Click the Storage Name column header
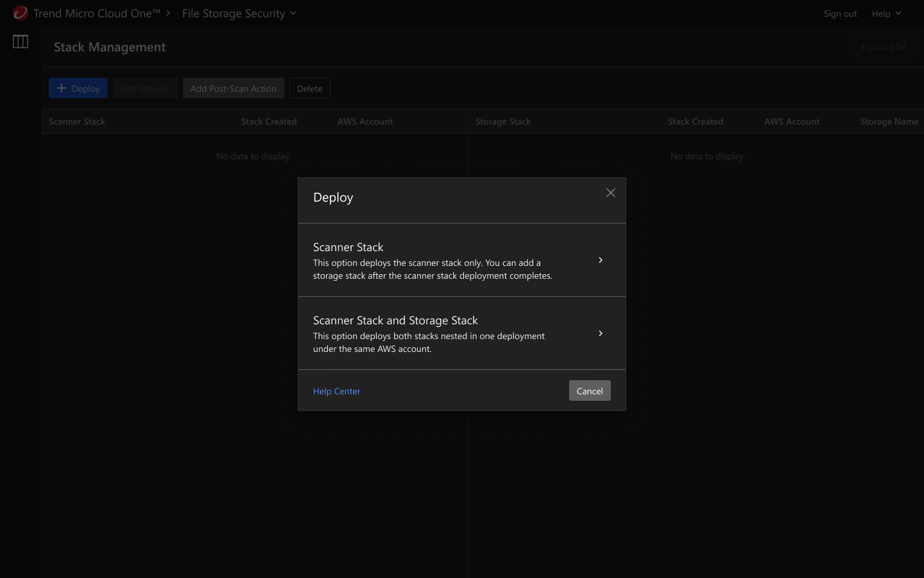Image resolution: width=924 pixels, height=578 pixels. pos(889,121)
